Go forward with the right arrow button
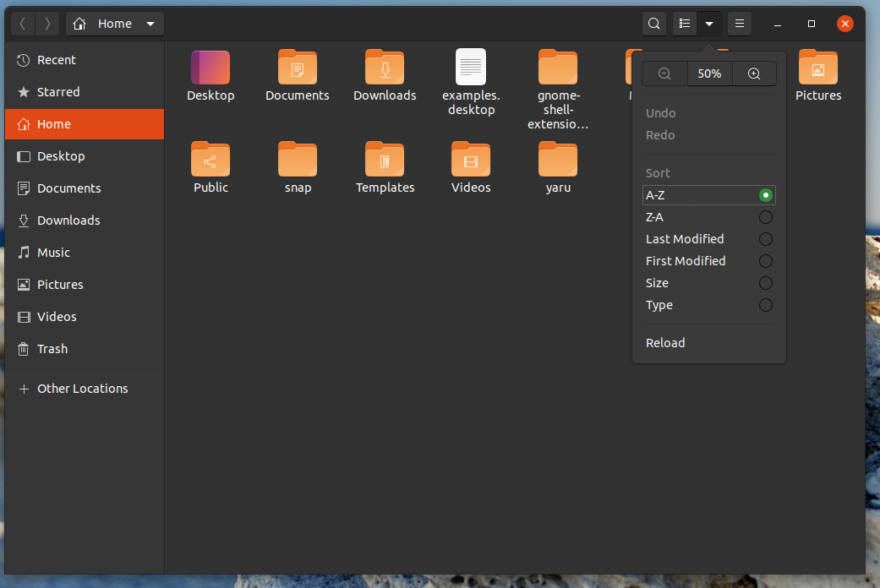This screenshot has width=880, height=588. (x=47, y=24)
